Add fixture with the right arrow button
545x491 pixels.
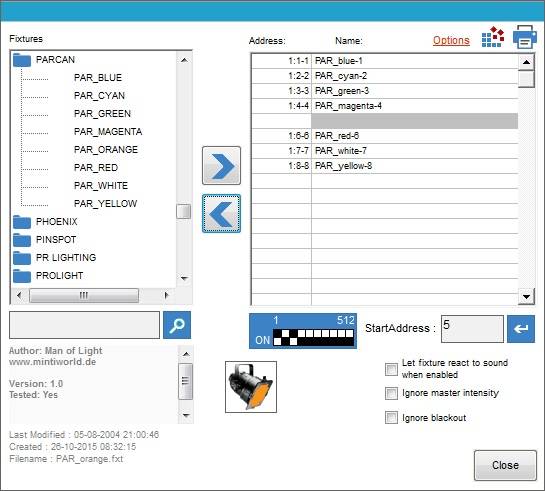221,165
